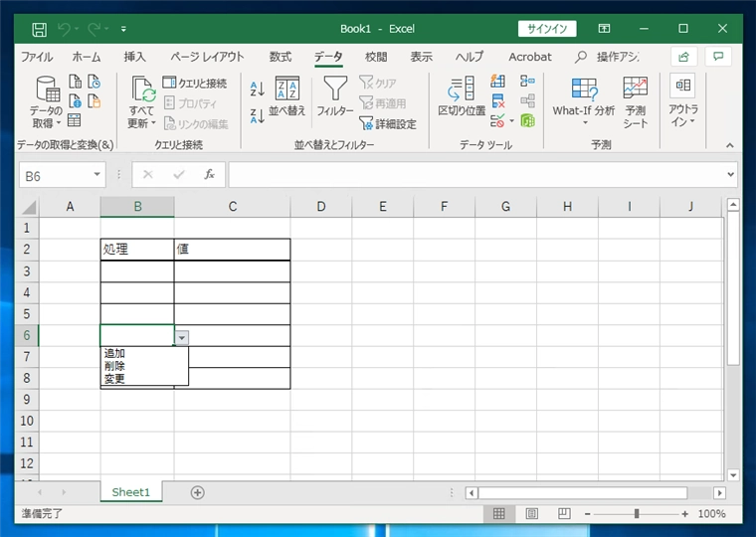Collapse the ribbon with the chevron
The width and height of the screenshot is (756, 537).
729,145
